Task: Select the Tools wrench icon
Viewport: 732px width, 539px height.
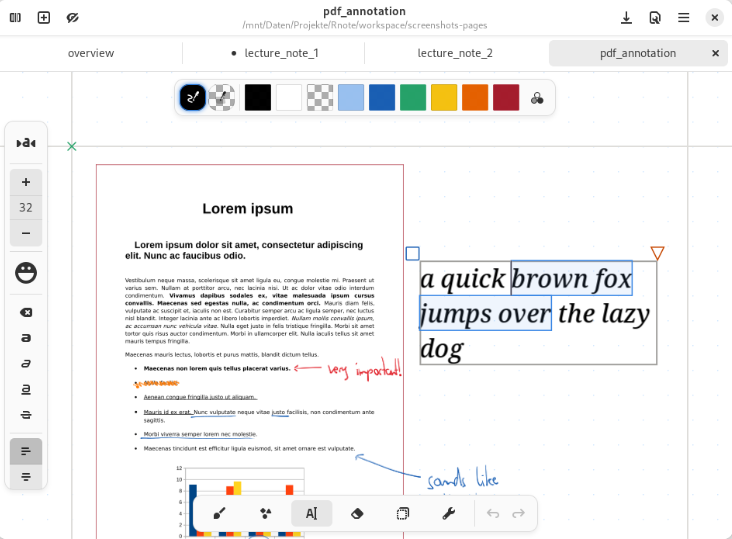Action: (448, 513)
